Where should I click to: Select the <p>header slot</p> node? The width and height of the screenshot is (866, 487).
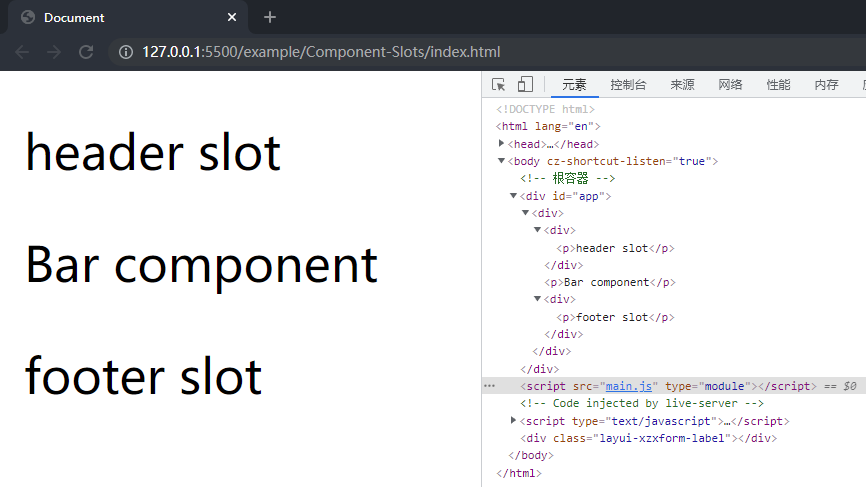[615, 248]
